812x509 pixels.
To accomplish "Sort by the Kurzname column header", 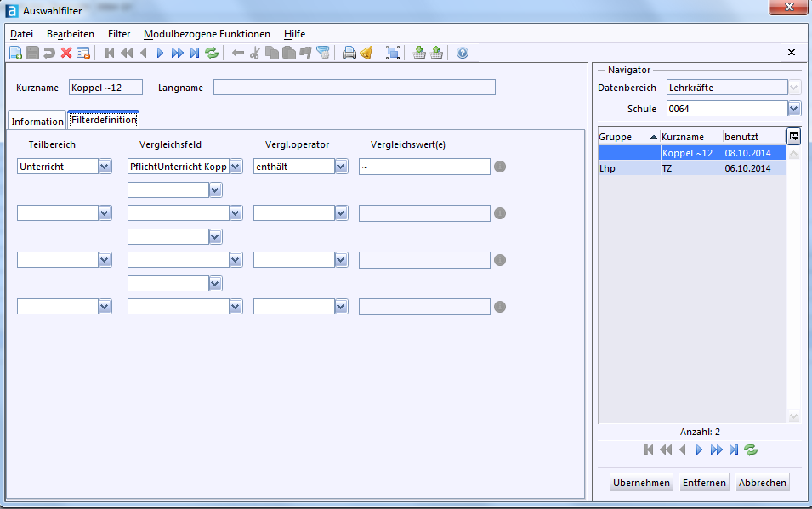I will [691, 137].
